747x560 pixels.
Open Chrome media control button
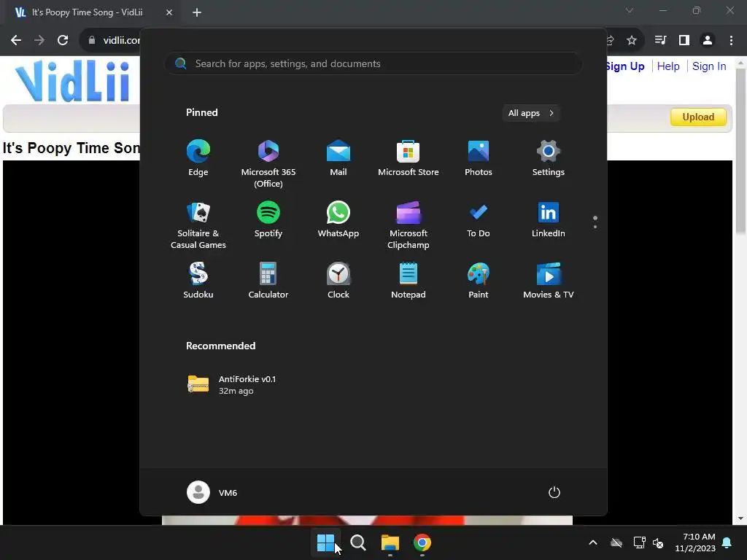(660, 41)
